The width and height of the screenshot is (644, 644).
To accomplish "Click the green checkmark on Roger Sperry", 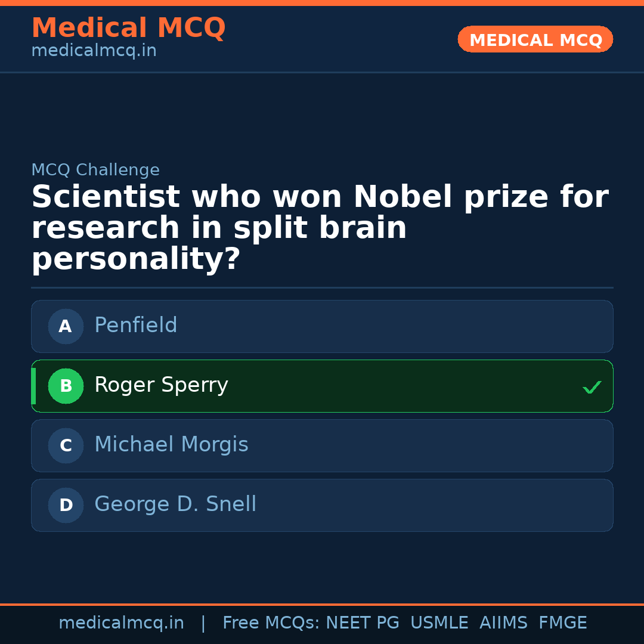I will (592, 387).
